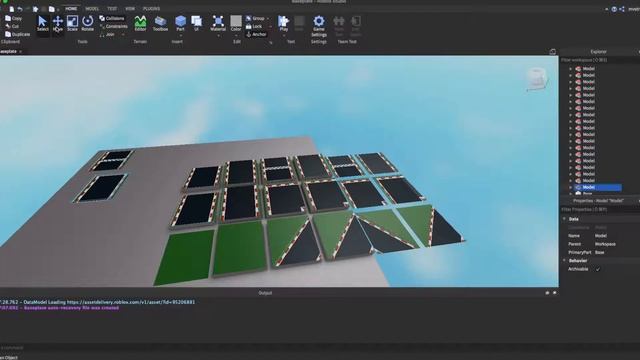Image resolution: width=640 pixels, height=360 pixels.
Task: Pick the Rotate tool
Action: [87, 24]
